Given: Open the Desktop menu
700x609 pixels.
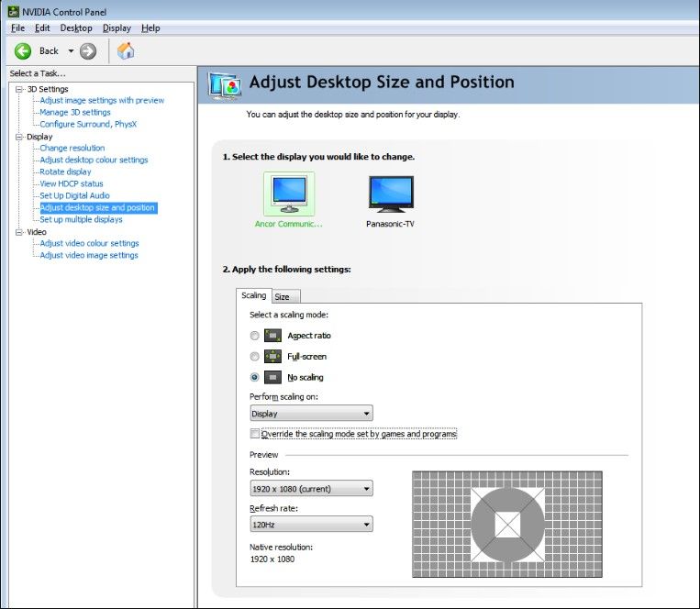Looking at the screenshot, I should (76, 28).
